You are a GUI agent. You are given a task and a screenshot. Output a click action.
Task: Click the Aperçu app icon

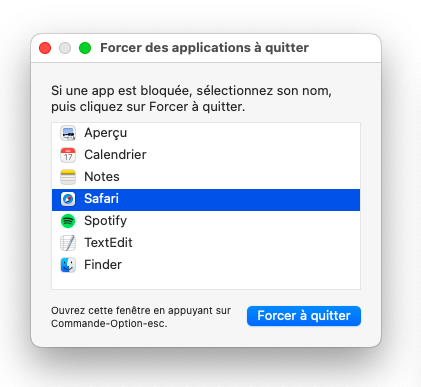tap(68, 133)
